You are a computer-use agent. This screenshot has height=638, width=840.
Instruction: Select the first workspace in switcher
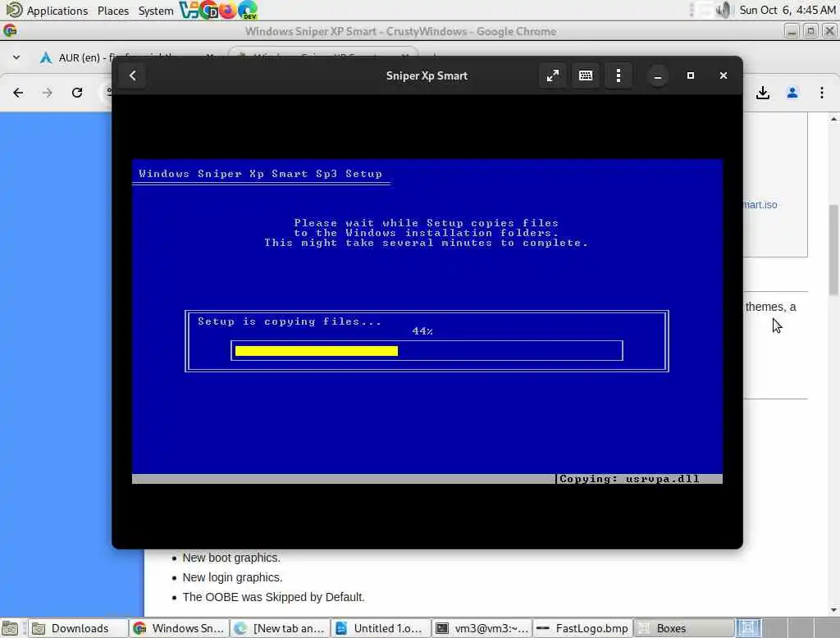(x=748, y=628)
